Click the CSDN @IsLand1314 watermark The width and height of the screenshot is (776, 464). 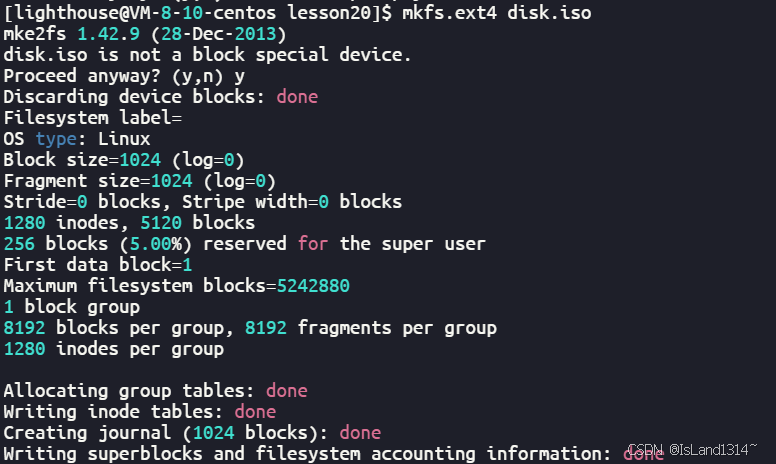[692, 449]
